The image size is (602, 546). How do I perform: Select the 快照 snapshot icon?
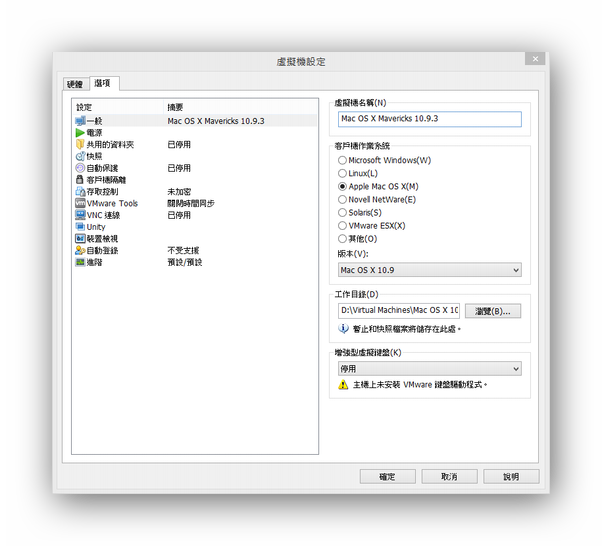pos(80,156)
